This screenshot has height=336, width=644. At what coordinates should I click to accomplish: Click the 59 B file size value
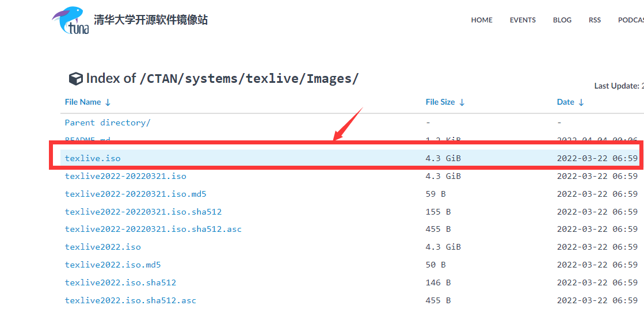coord(436,194)
